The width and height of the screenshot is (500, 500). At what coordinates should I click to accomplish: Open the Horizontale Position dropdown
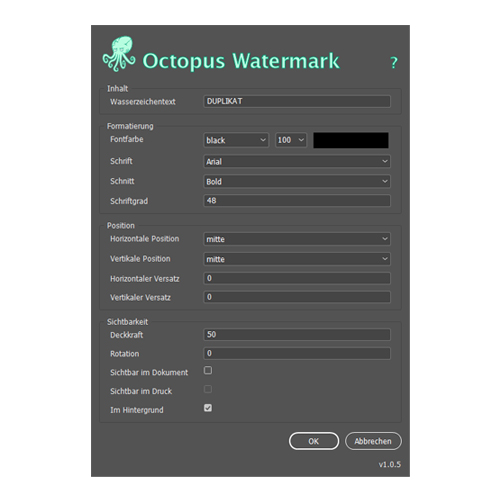click(x=297, y=239)
